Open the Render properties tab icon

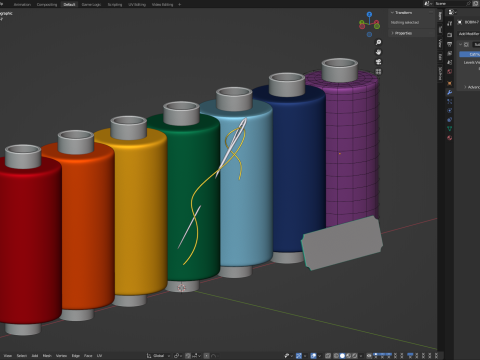(449, 35)
